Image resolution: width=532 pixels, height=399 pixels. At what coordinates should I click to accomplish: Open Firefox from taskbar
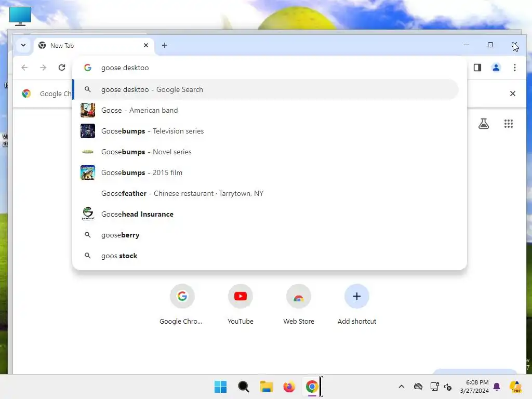(x=289, y=387)
